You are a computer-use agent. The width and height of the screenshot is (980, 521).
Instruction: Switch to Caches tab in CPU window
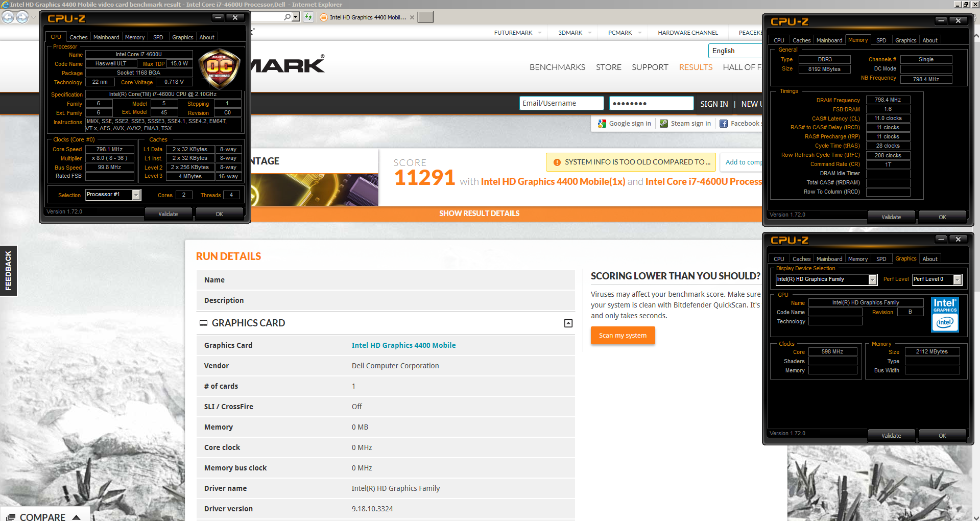point(79,37)
